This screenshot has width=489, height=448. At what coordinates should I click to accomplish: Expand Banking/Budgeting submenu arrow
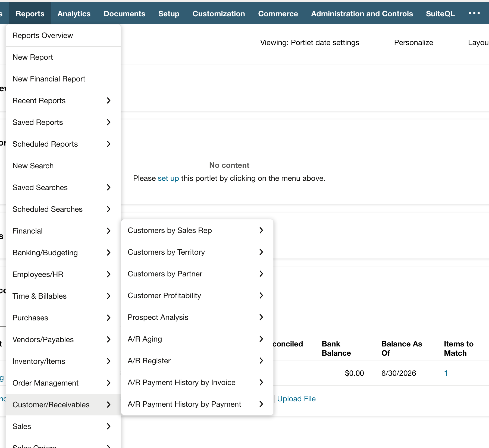tap(108, 253)
